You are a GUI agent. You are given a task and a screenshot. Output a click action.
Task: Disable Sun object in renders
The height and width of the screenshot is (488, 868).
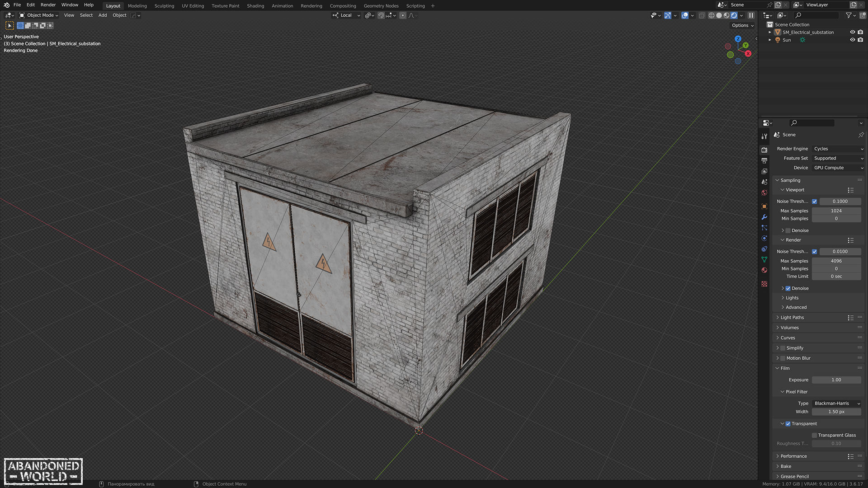click(860, 40)
